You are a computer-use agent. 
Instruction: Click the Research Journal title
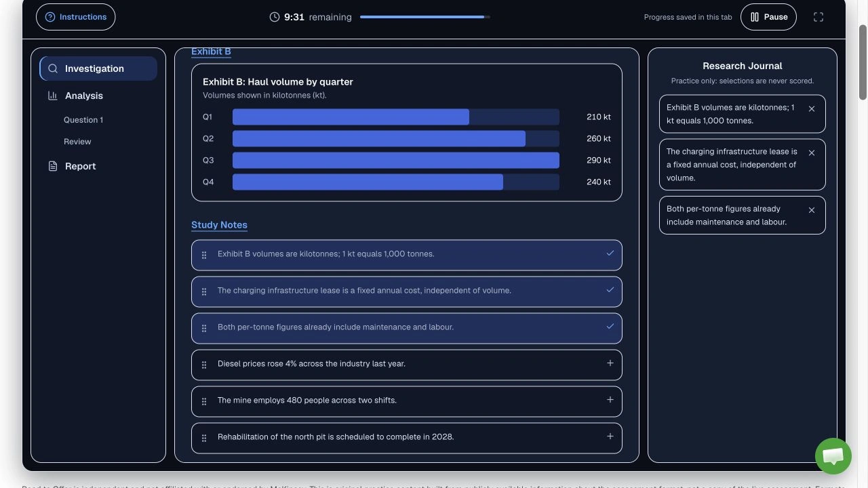point(743,66)
